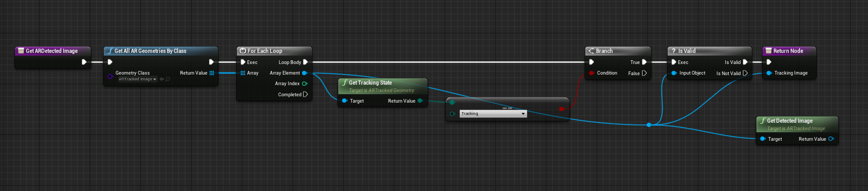Click the Target pin on Get Tracking State
Viewport: 868px width, 191px height.
(x=344, y=101)
